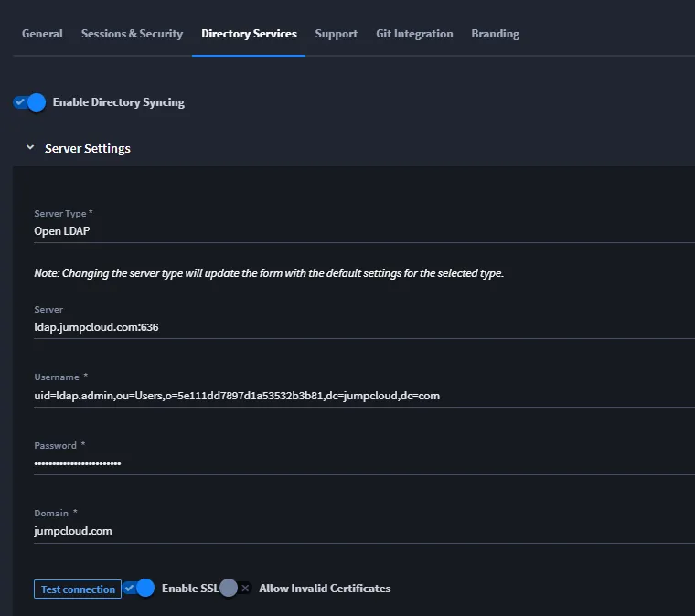Enable Allow Invalid Certificates switch
695x616 pixels.
[236, 588]
